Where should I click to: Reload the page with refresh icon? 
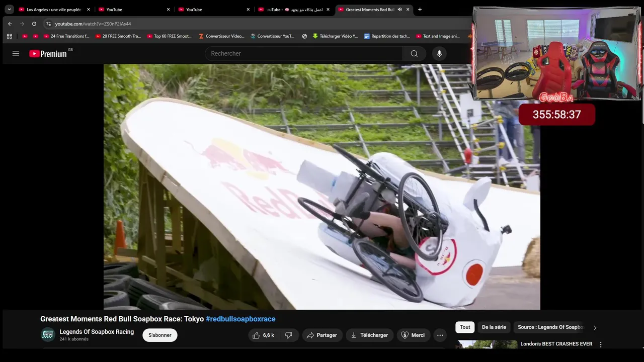34,24
